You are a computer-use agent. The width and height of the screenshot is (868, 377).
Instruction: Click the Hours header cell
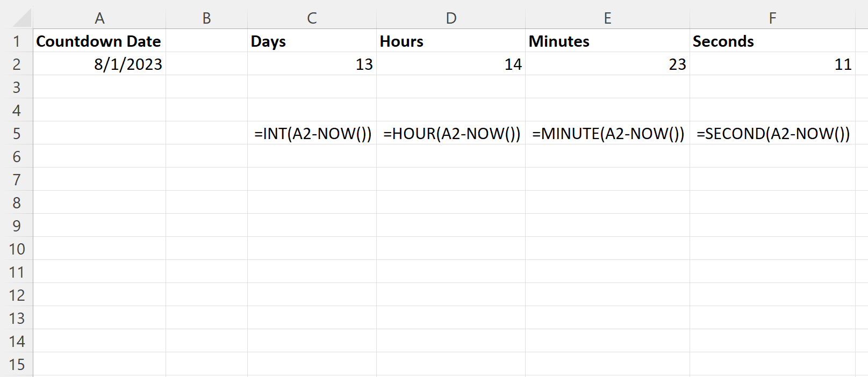tap(451, 41)
